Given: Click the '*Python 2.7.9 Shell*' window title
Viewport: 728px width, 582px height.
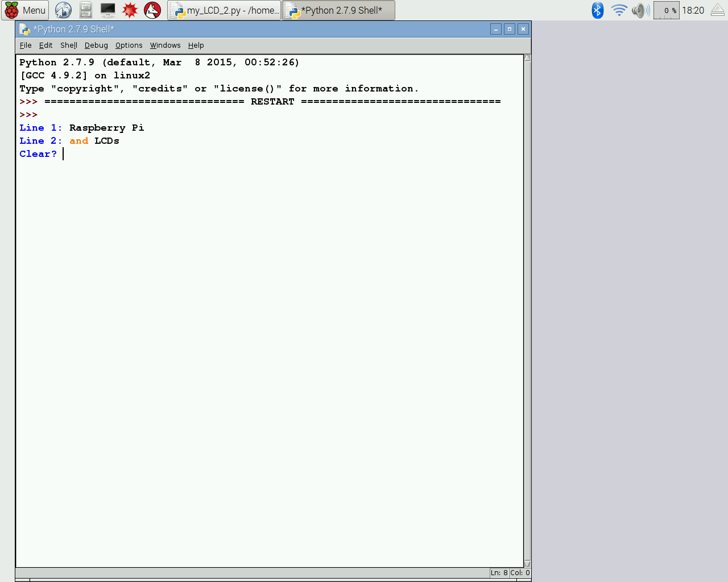Looking at the screenshot, I should (74, 29).
